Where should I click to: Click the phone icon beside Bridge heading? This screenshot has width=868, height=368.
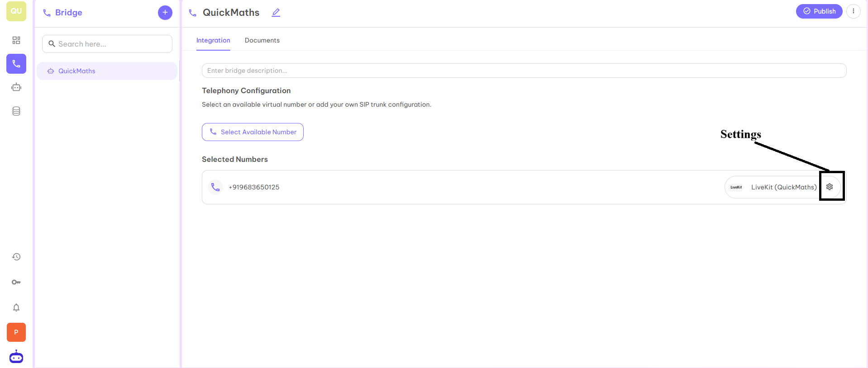pos(47,13)
